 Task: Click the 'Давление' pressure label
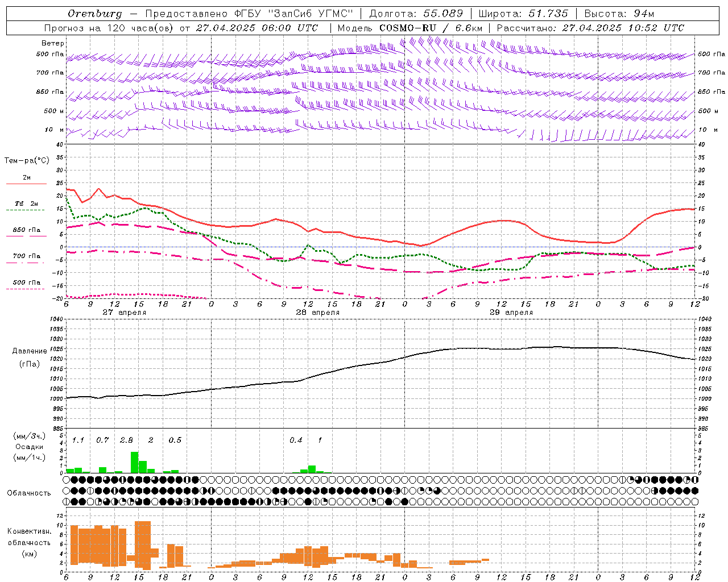coord(30,351)
